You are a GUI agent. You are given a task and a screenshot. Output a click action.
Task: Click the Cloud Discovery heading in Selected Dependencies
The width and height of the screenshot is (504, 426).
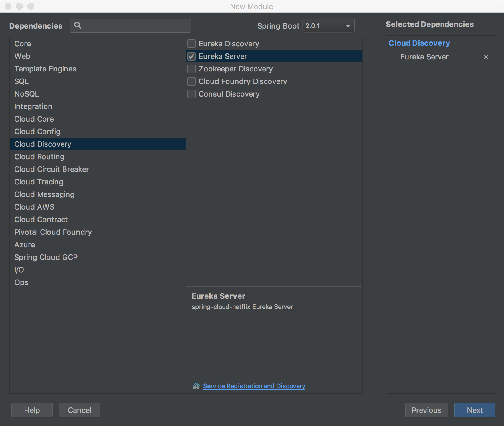point(419,43)
